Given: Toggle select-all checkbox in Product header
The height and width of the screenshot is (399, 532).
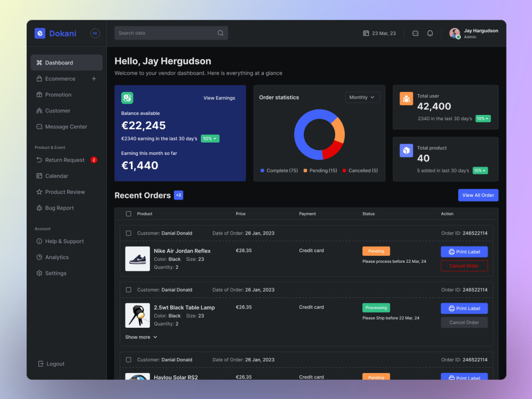Looking at the screenshot, I should (129, 214).
